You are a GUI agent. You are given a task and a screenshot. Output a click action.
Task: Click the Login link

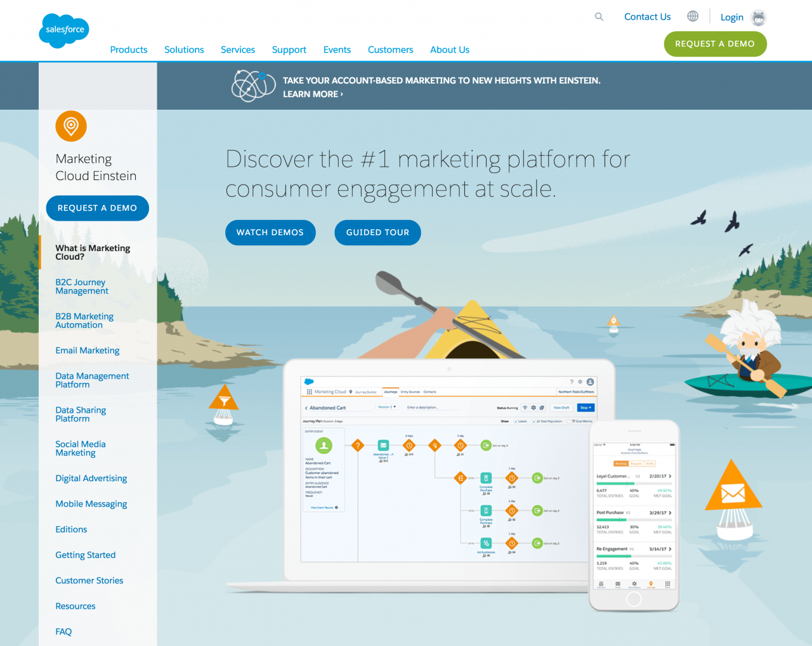732,18
